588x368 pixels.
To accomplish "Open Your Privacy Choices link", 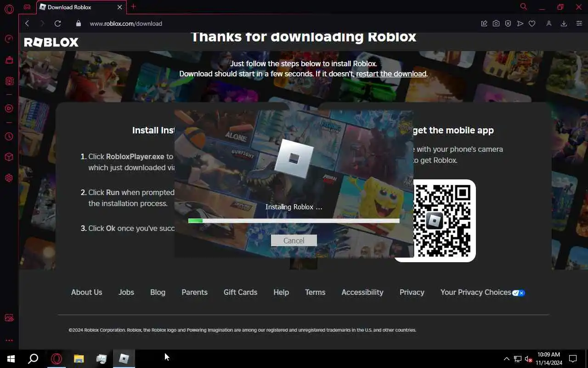I will click(x=476, y=292).
